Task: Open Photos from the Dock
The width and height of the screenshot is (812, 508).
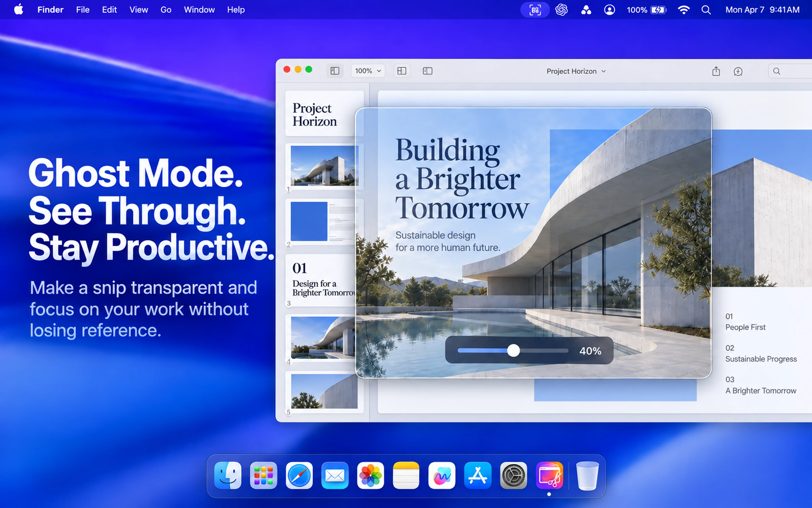Action: tap(370, 476)
